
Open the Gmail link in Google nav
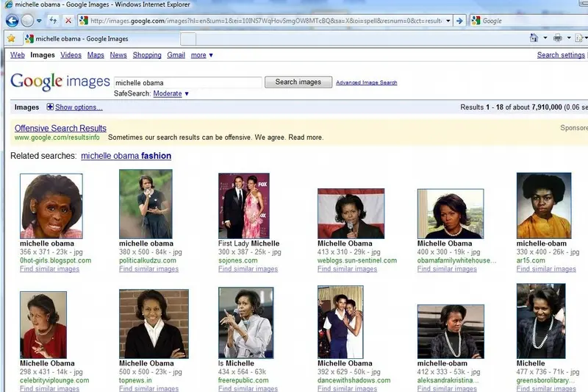click(x=176, y=54)
